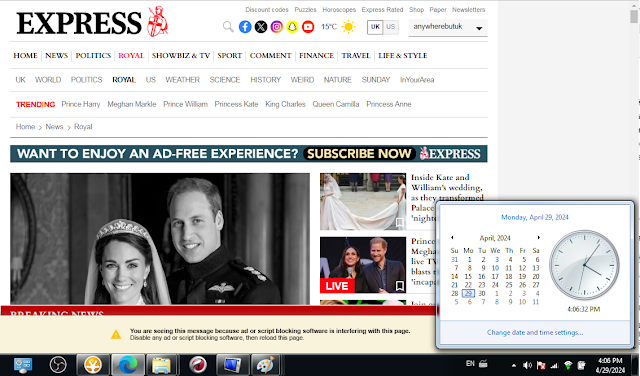Viewport: 640px width, 376px height.
Task: Show hidden tray icons arrow
Action: pos(513,366)
